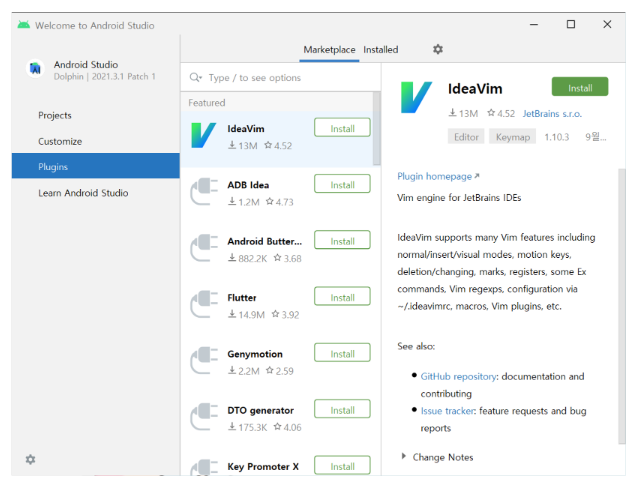Viewport: 639px width, 490px height.
Task: Click the DTO generator plugin placeholder icon
Action: point(205,417)
